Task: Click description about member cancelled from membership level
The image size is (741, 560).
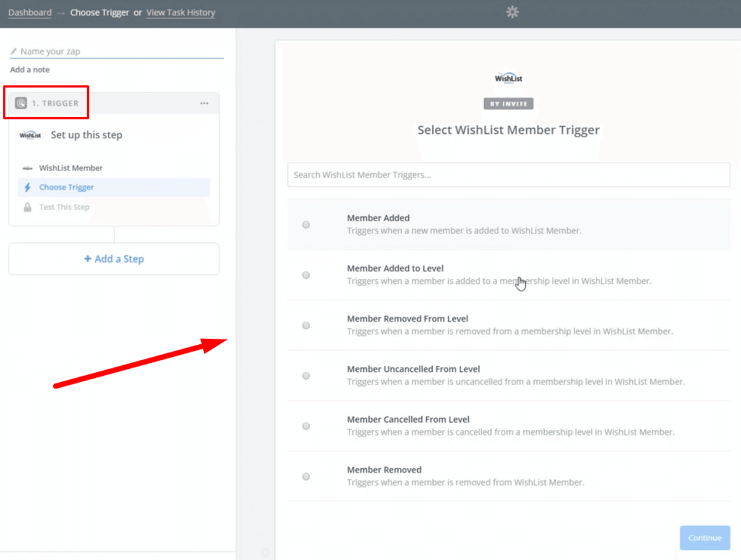Action: 511,432
